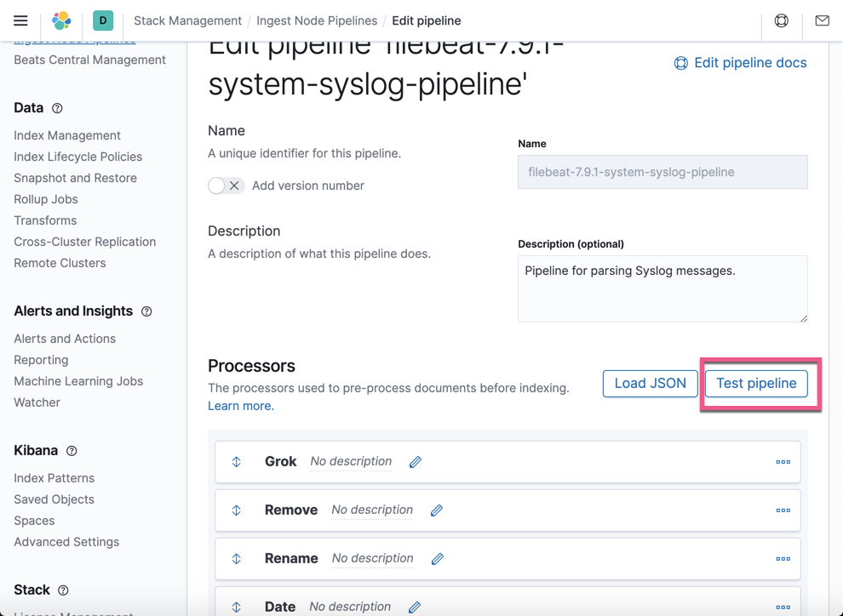Grab the Grok processor move handle
This screenshot has height=616, width=843.
tap(236, 462)
